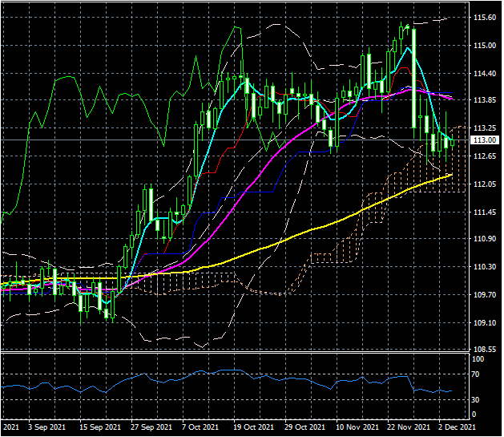Image resolution: width=504 pixels, height=437 pixels.
Task: Click the 110.90 price axis label
Action: point(485,239)
